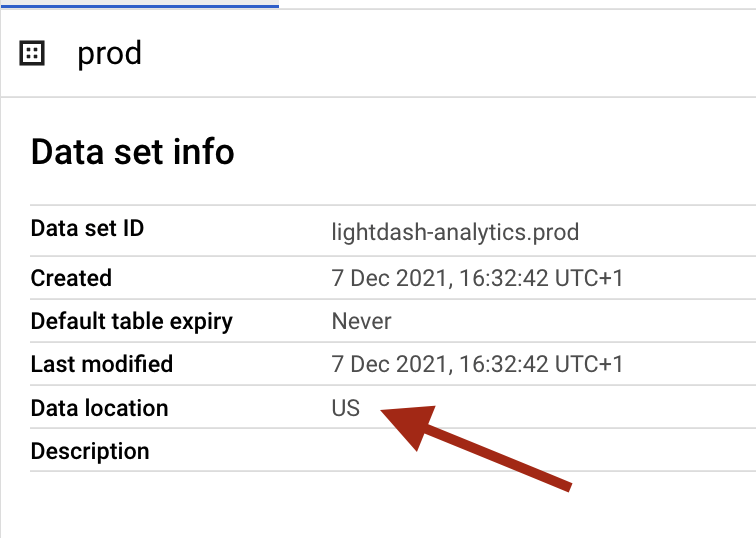Select the Never expiry value
This screenshot has width=756, height=538.
[362, 321]
